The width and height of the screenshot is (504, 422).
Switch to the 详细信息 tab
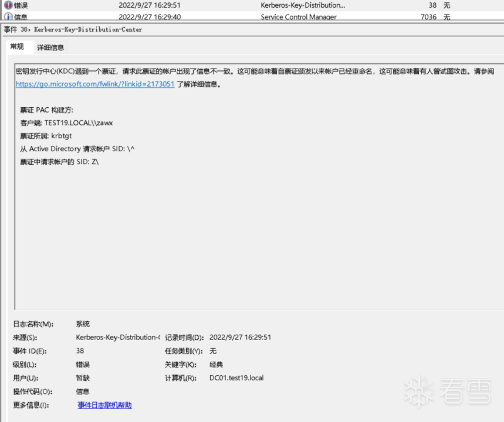point(50,47)
